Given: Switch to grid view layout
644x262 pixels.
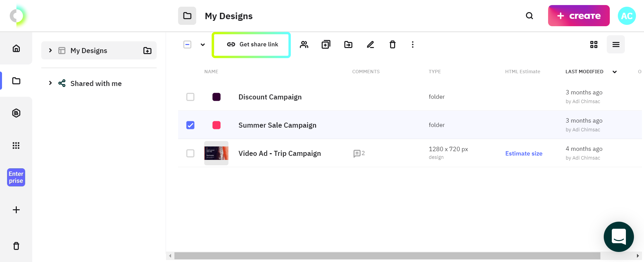Looking at the screenshot, I should click(594, 44).
